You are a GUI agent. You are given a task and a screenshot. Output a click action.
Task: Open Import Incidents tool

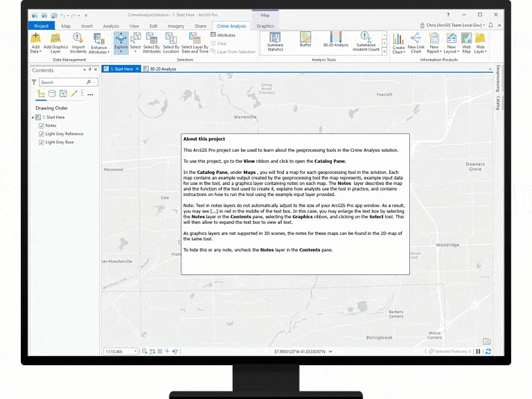(78, 43)
